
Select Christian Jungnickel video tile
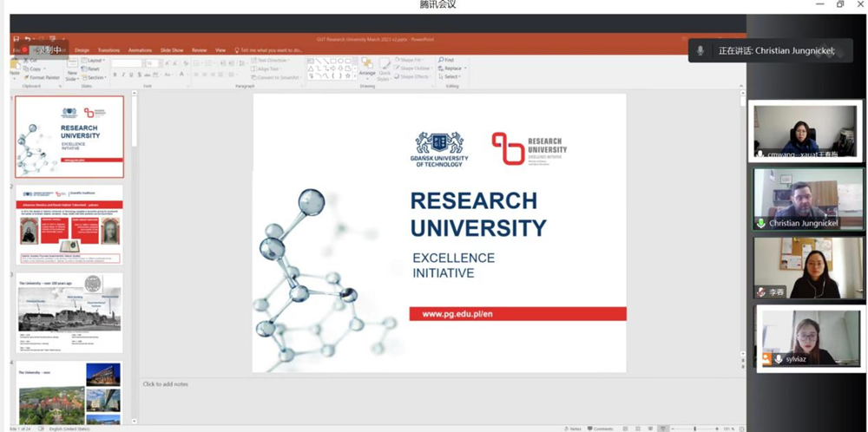point(808,200)
